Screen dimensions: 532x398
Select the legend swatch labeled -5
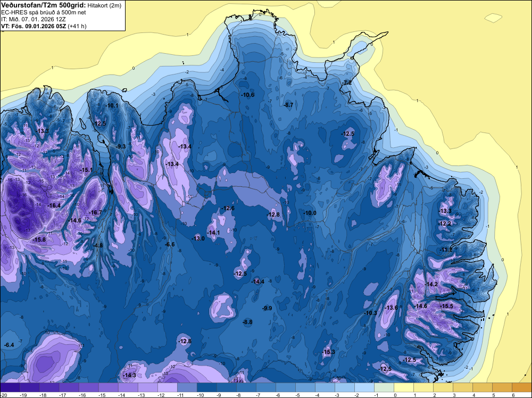305,387
